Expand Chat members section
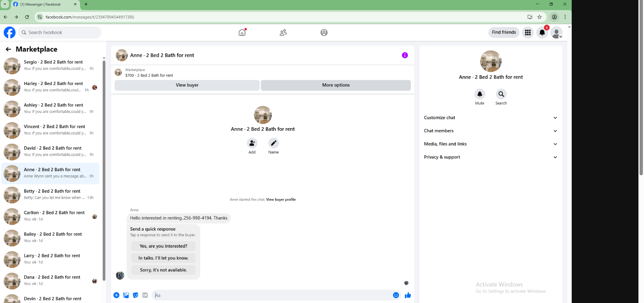 (x=491, y=131)
